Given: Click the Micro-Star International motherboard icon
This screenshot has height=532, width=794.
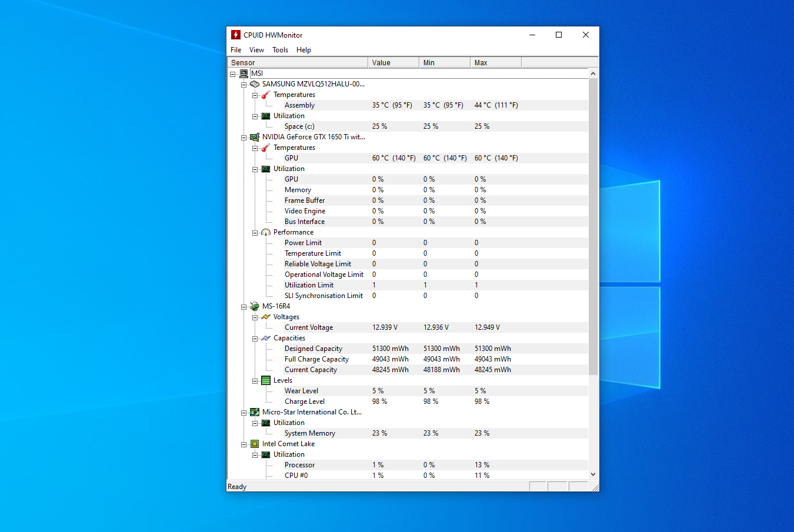Looking at the screenshot, I should pyautogui.click(x=255, y=412).
